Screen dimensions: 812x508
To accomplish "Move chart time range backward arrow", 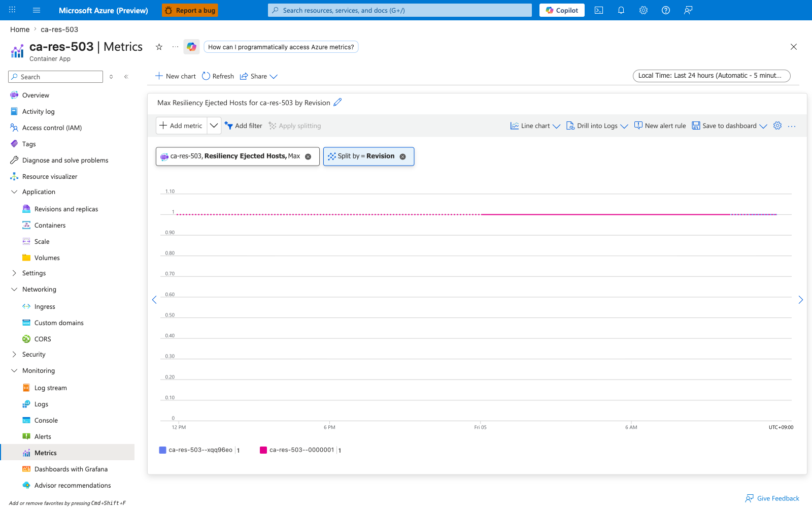I will [x=154, y=300].
